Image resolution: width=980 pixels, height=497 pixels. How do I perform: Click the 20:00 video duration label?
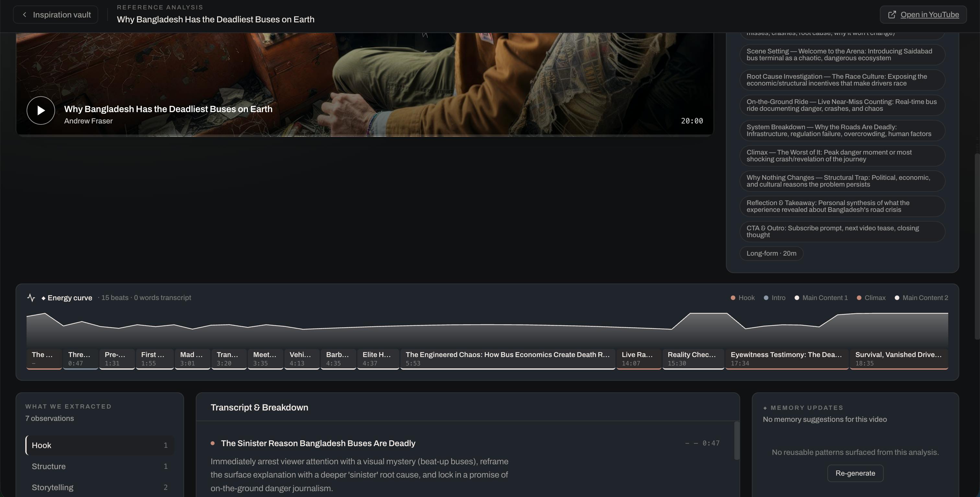point(692,121)
